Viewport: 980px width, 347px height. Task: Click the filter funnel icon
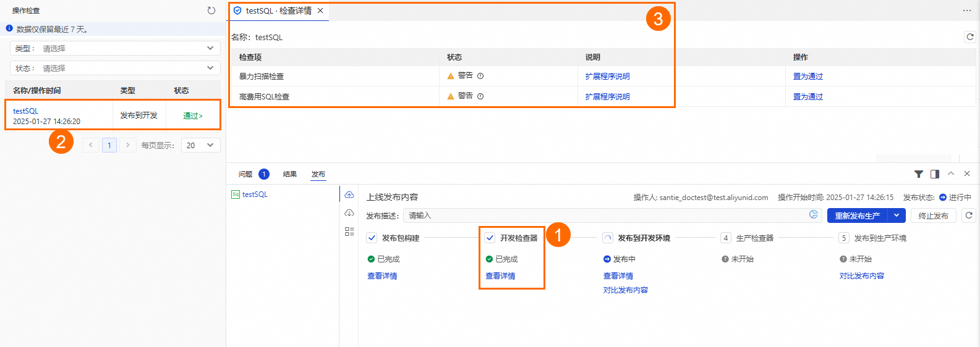(x=919, y=174)
